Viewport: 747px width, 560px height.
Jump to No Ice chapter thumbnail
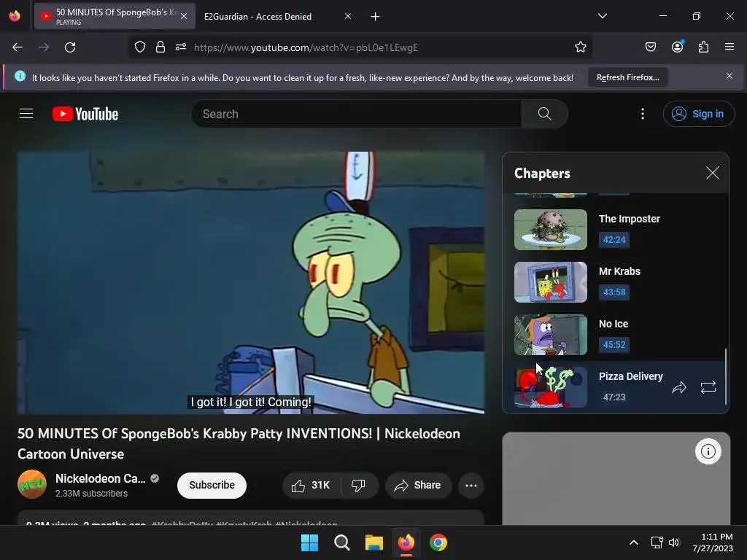(550, 334)
